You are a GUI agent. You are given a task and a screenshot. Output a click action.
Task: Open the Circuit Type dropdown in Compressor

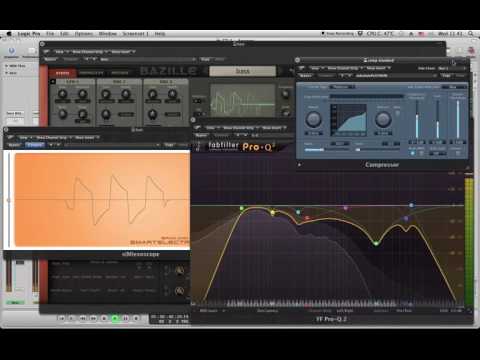click(342, 87)
